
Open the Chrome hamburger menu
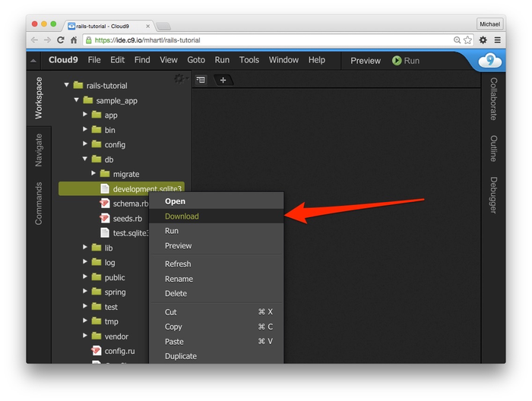point(497,40)
